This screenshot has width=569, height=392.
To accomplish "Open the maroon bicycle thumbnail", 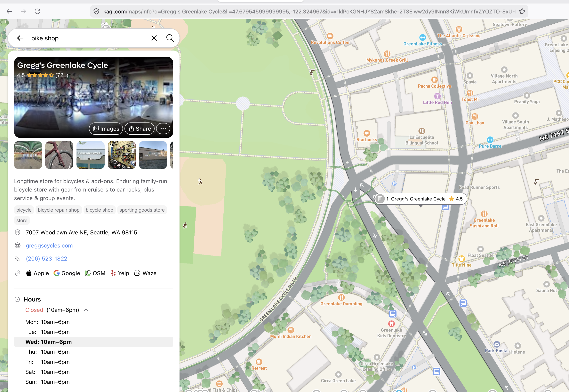I will (x=59, y=155).
